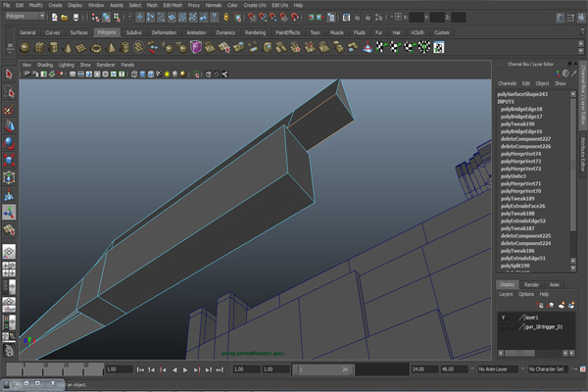This screenshot has height=392, width=588.
Task: Activate the Soft Modification tool
Action: coord(9,195)
